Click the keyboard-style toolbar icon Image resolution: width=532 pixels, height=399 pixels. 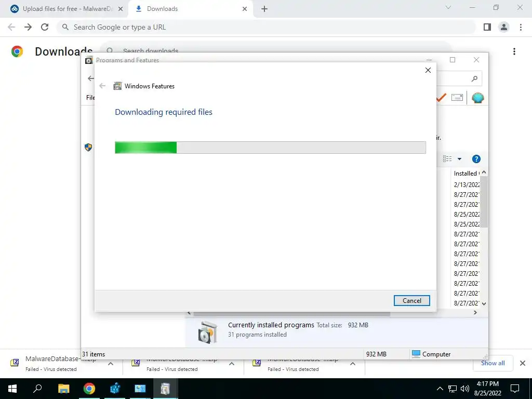(x=457, y=98)
